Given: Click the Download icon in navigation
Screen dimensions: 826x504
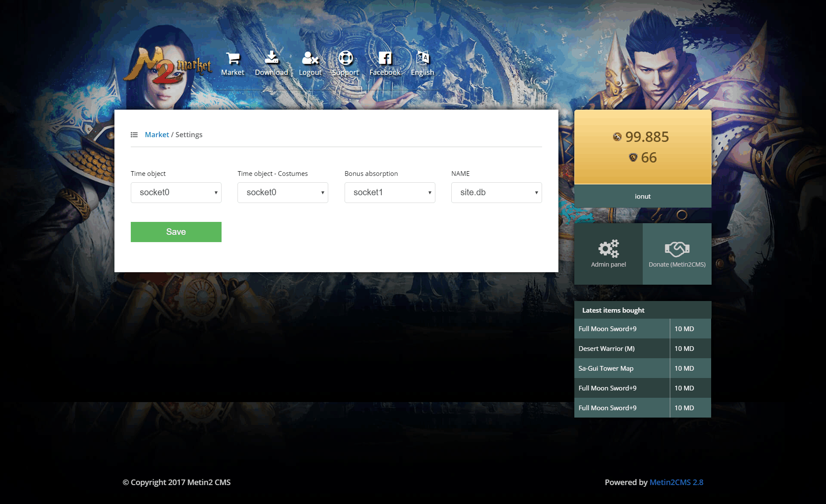Looking at the screenshot, I should coord(271,57).
